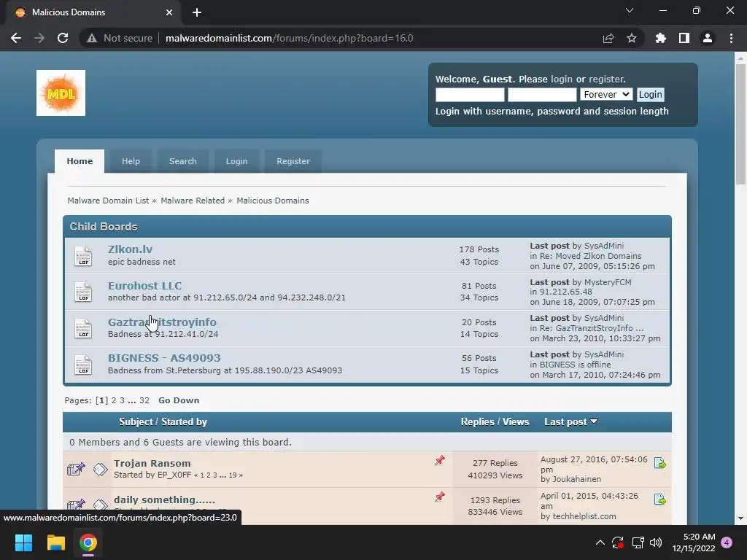Toggle sort order arrow beside Last post
Image resolution: width=747 pixels, height=560 pixels.
coord(594,421)
